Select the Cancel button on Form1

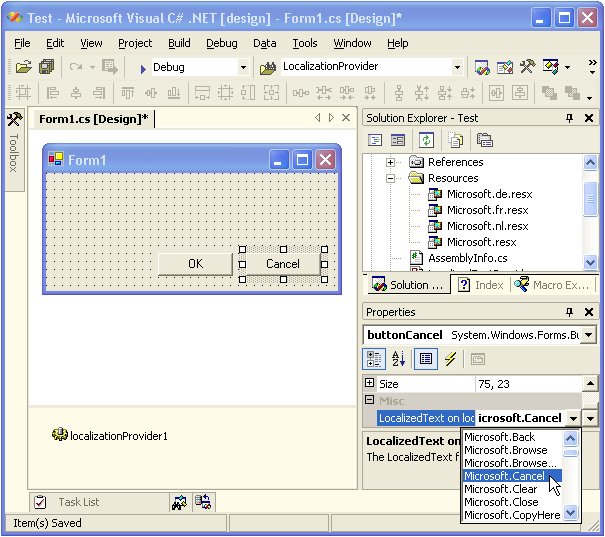(x=283, y=264)
